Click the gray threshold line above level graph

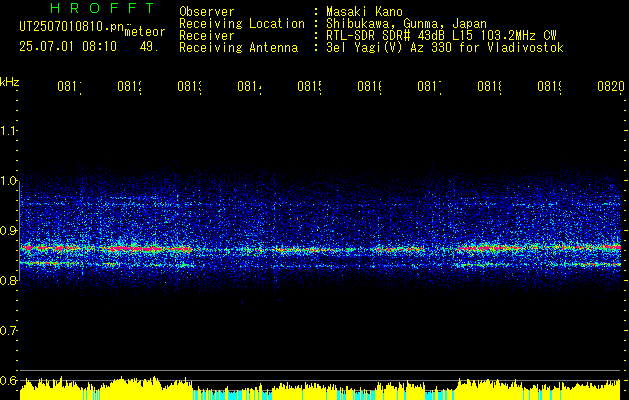point(320,370)
